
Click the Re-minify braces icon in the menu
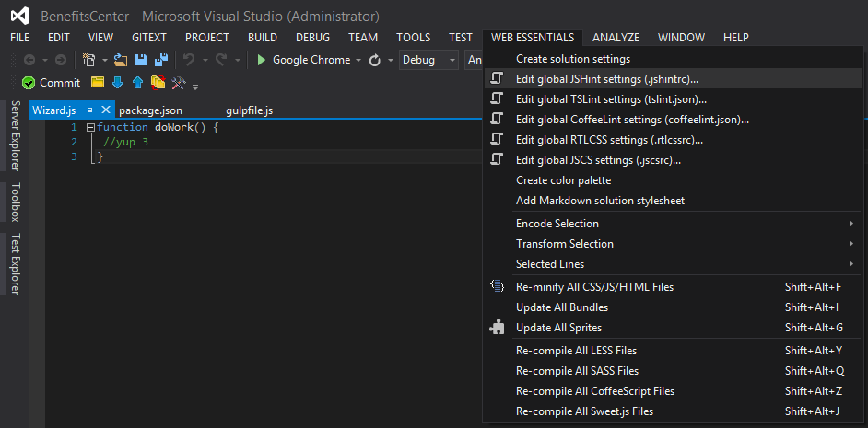pyautogui.click(x=497, y=286)
